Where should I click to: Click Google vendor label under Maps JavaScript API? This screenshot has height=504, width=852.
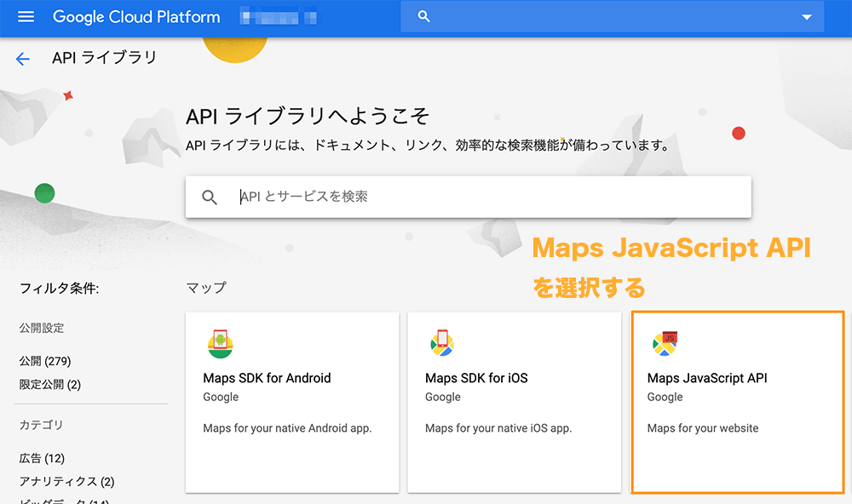tap(665, 397)
